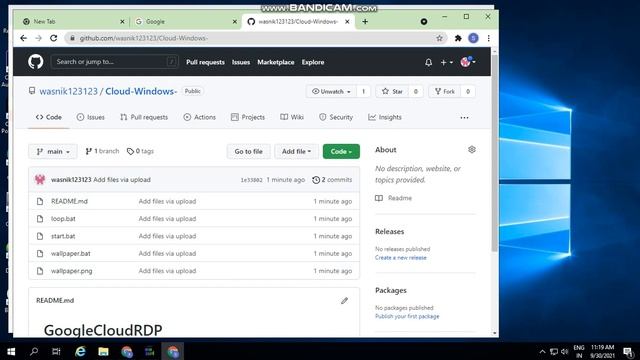This screenshot has width=640, height=360.
Task: Open wallpaper.png file
Action: pyautogui.click(x=71, y=271)
